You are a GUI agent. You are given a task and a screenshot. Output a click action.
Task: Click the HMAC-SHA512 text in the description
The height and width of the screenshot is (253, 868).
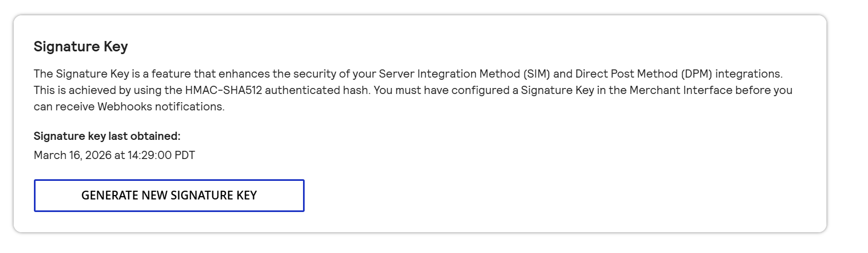pyautogui.click(x=223, y=90)
